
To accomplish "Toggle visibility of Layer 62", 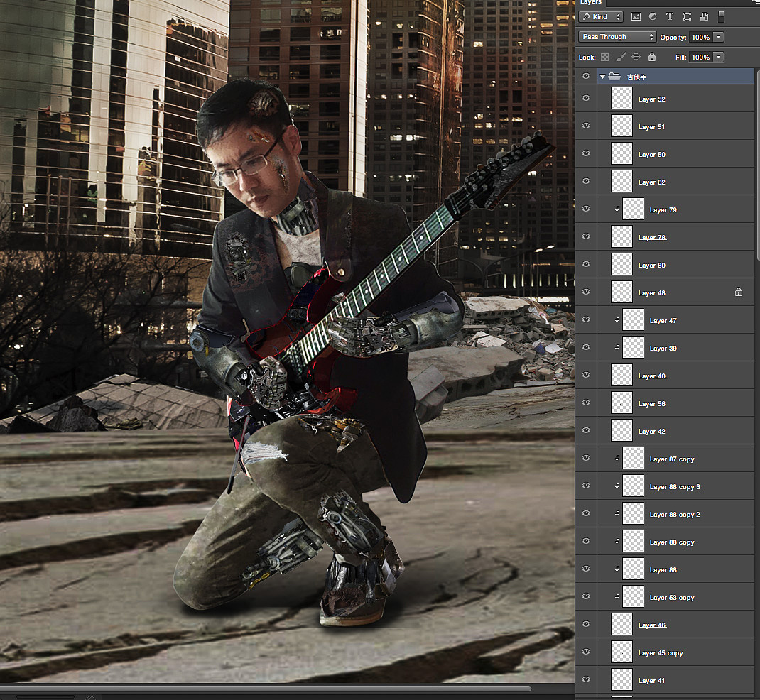I will 586,181.
